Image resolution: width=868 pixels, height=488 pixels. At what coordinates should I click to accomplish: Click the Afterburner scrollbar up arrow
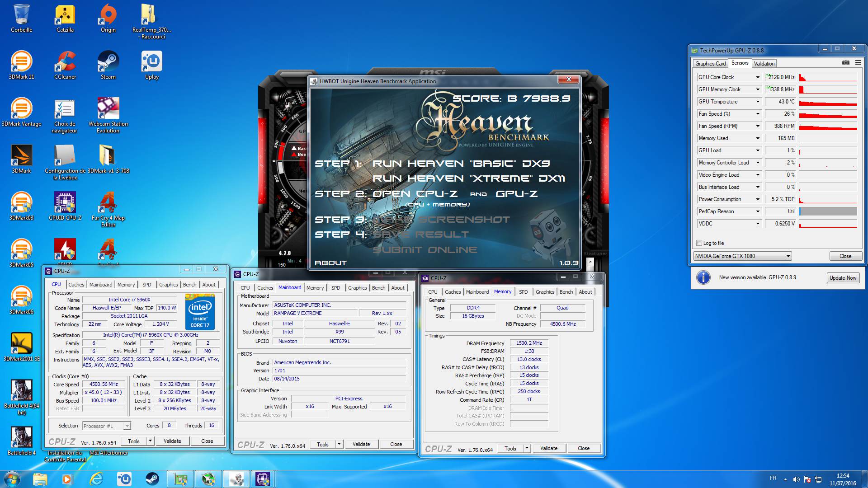pos(590,262)
